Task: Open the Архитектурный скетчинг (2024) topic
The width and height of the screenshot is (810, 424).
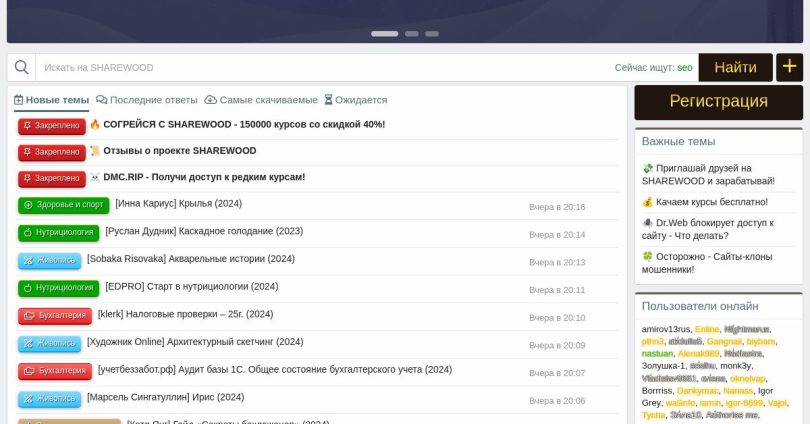Action: (x=195, y=342)
